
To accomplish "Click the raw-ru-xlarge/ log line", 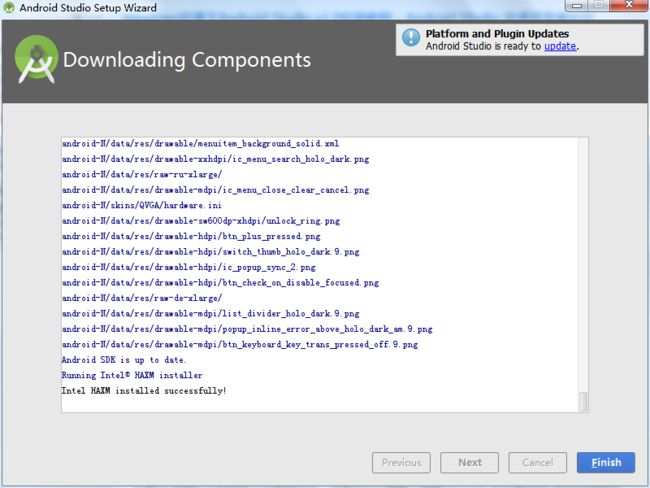I will tap(142, 175).
